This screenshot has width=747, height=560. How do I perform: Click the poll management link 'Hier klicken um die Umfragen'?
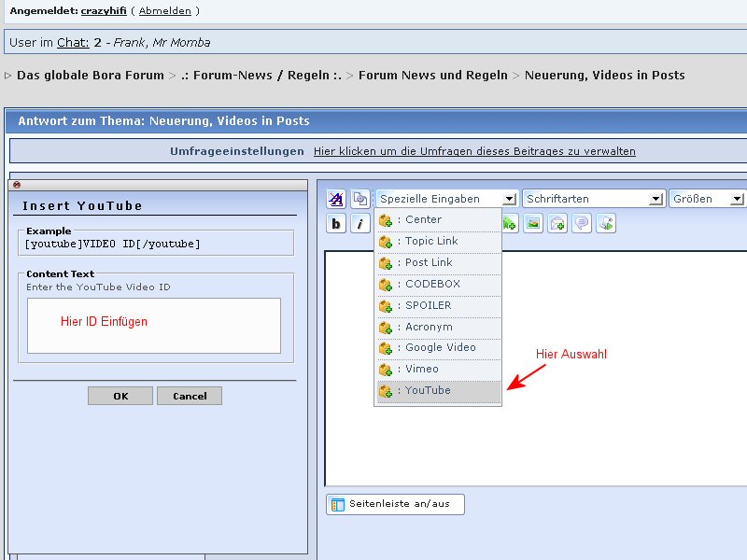[474, 151]
